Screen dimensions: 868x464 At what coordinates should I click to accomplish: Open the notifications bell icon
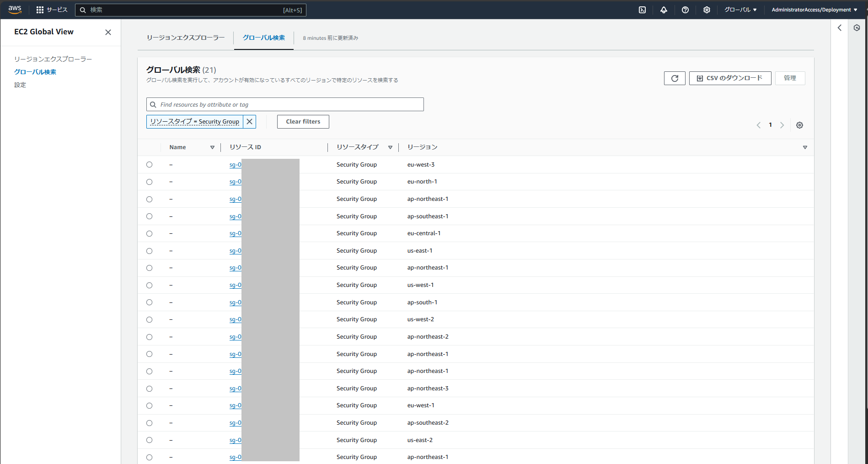click(x=664, y=10)
